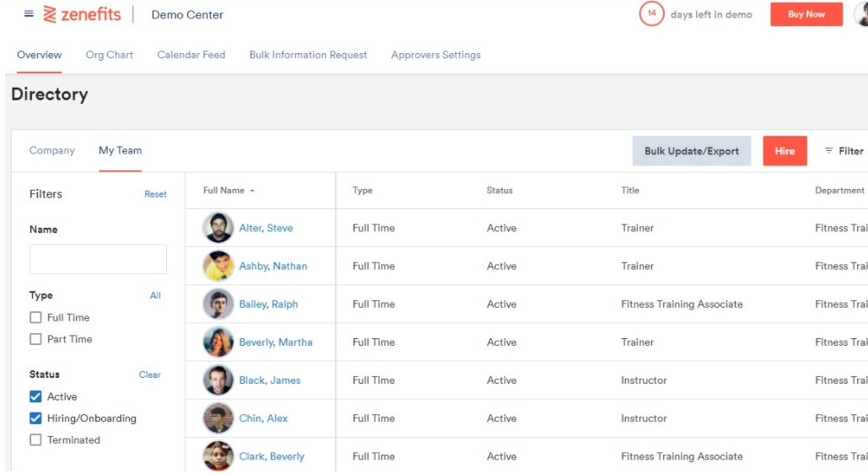The width and height of the screenshot is (868, 474).
Task: Click Alex Chin's avatar picture
Action: point(218,418)
